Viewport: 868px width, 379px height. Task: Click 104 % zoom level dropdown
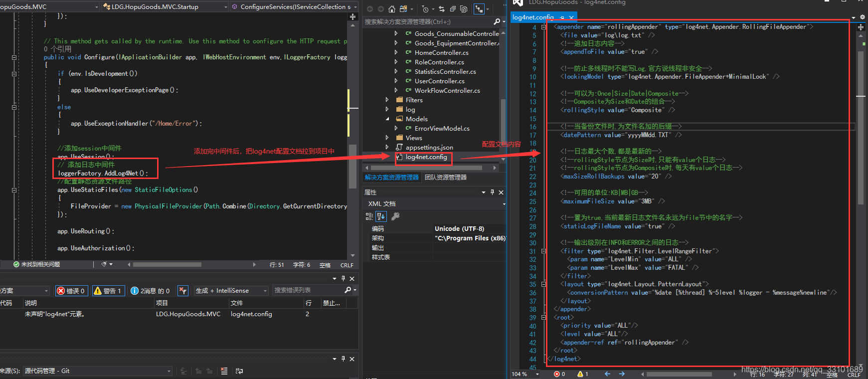click(x=525, y=374)
